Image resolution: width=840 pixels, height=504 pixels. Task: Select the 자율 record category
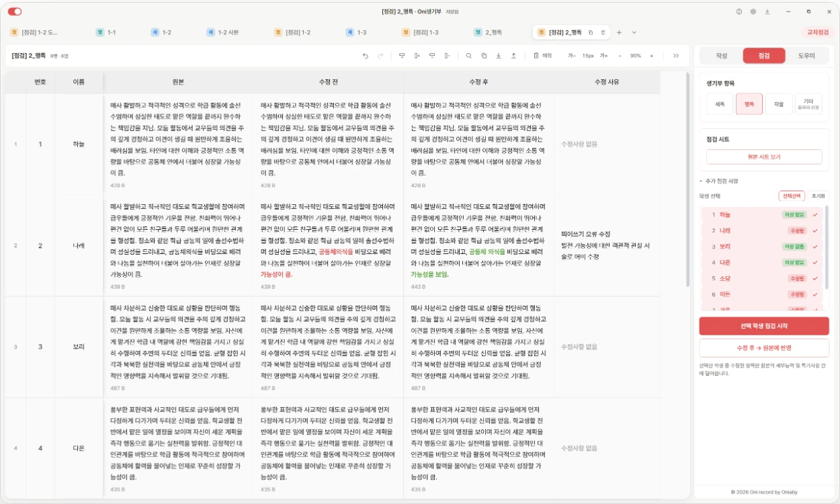(x=779, y=104)
